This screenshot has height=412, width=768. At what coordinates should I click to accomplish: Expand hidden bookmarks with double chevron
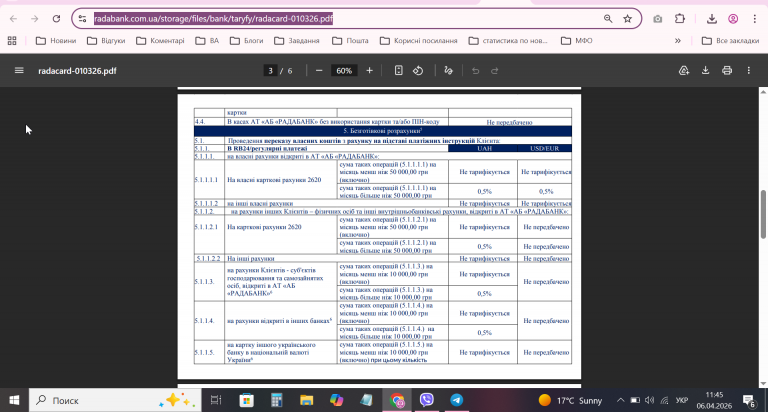pos(678,41)
